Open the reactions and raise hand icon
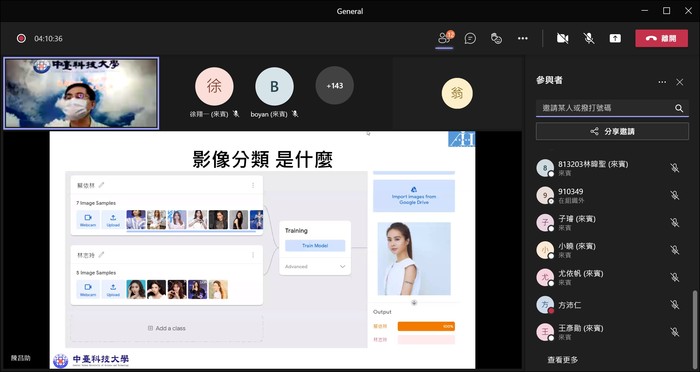This screenshot has width=700, height=372. pos(496,38)
